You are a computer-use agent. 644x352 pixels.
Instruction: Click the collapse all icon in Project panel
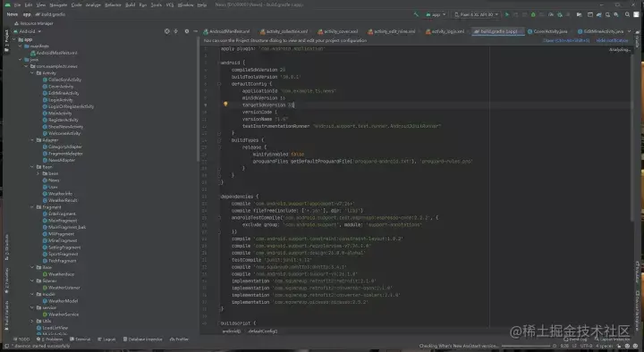(176, 31)
